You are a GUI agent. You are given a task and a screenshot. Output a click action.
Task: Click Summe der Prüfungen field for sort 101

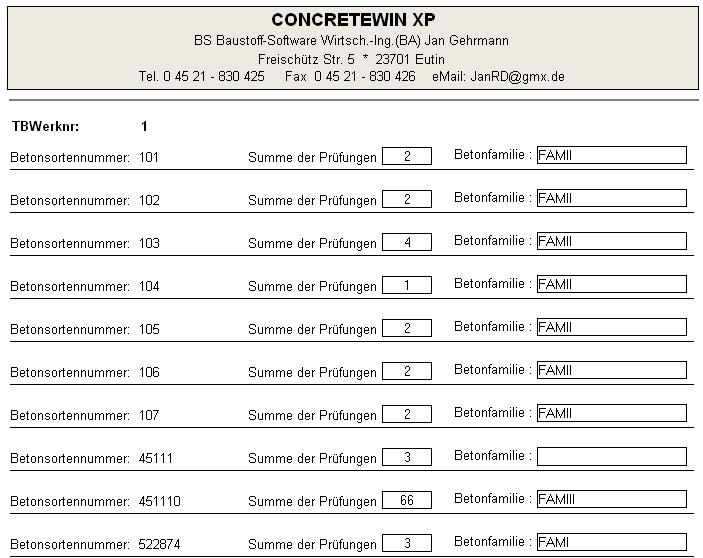tap(407, 156)
